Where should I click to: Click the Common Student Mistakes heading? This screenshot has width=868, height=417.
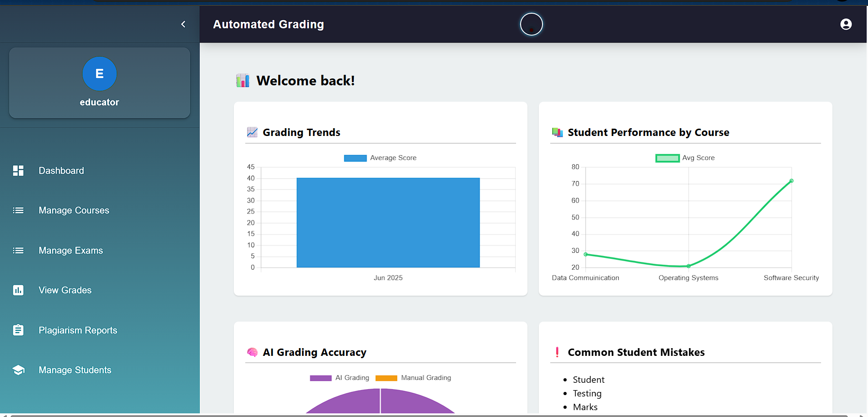(636, 352)
